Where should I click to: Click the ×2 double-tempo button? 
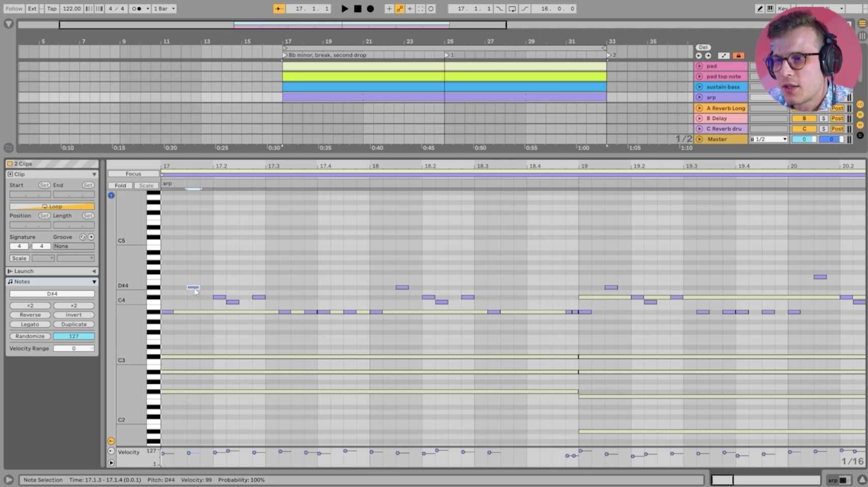point(74,306)
